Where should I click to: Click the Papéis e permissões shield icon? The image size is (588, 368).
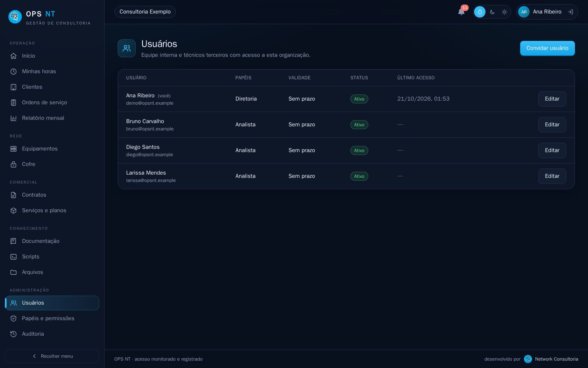(x=13, y=319)
